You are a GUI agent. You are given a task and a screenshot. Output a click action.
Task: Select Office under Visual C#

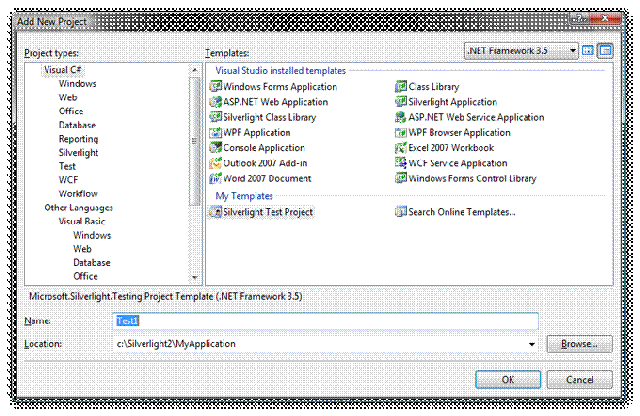71,111
